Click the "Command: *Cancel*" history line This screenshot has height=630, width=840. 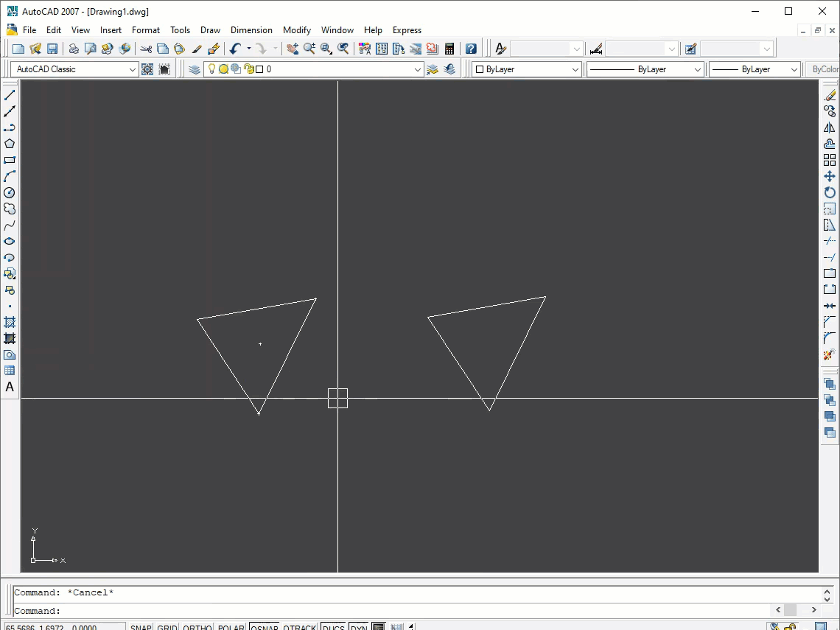point(64,592)
